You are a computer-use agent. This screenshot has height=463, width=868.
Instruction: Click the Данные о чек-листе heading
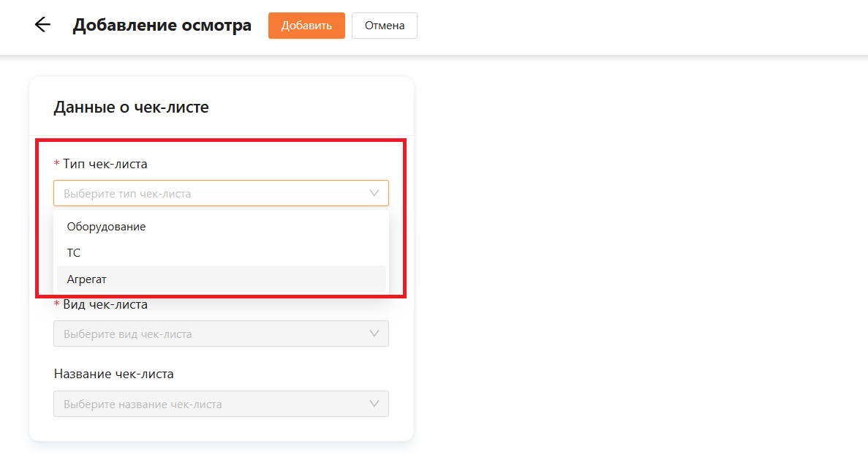[132, 108]
